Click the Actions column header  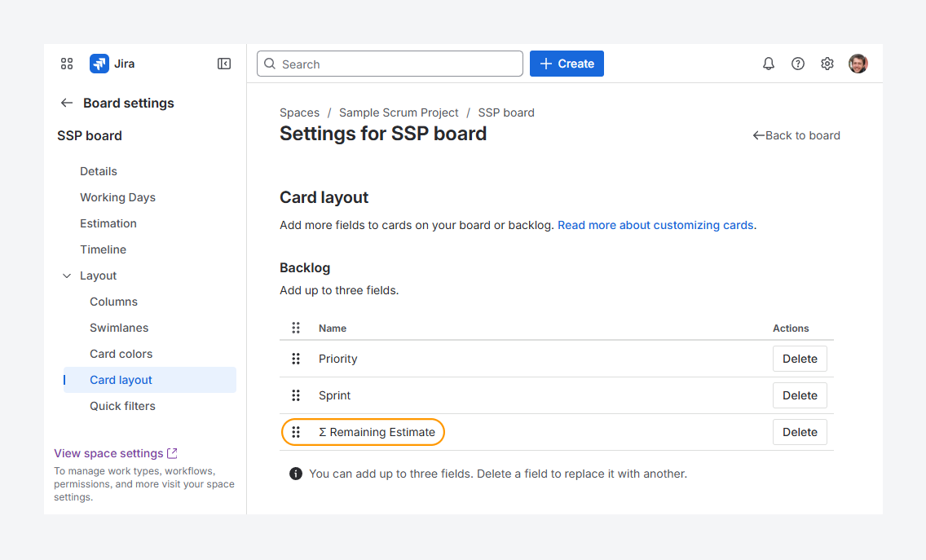(791, 328)
